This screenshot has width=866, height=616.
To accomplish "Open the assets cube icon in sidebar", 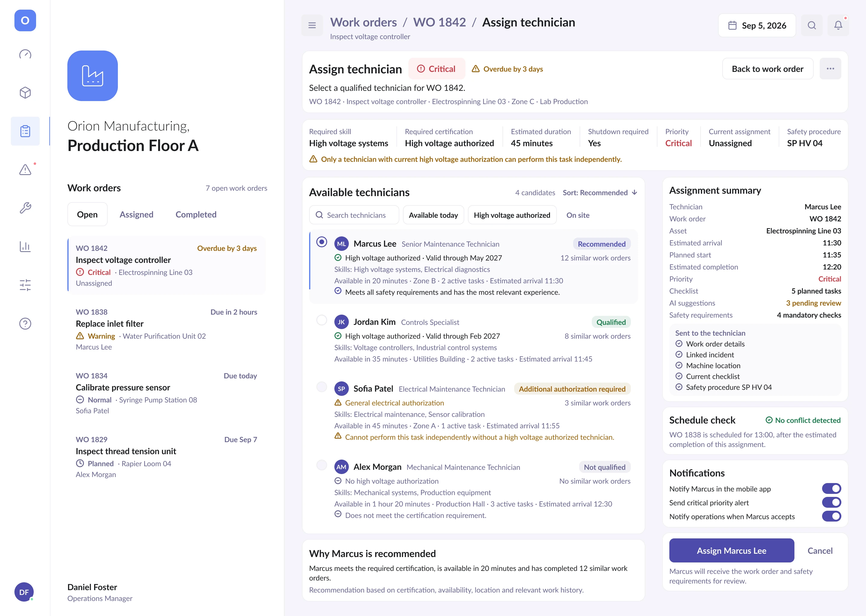I will tap(25, 93).
